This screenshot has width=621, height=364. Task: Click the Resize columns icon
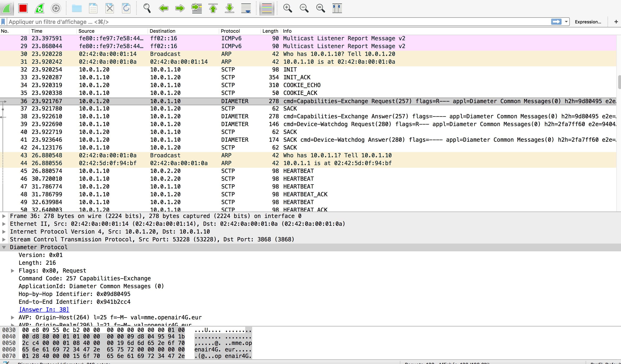(337, 8)
